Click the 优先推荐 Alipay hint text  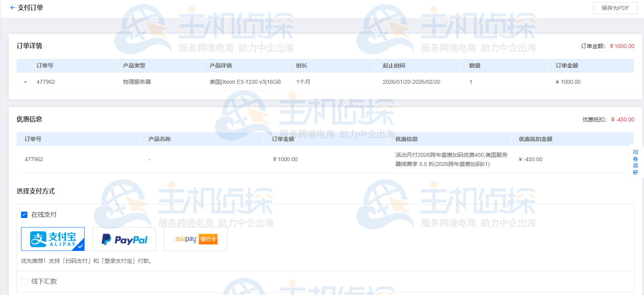pos(87,261)
